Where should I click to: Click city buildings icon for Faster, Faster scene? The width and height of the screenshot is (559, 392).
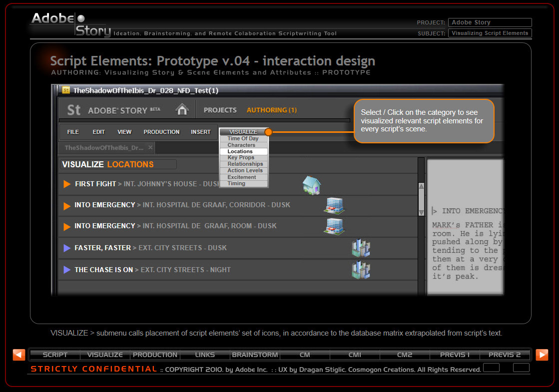point(361,248)
